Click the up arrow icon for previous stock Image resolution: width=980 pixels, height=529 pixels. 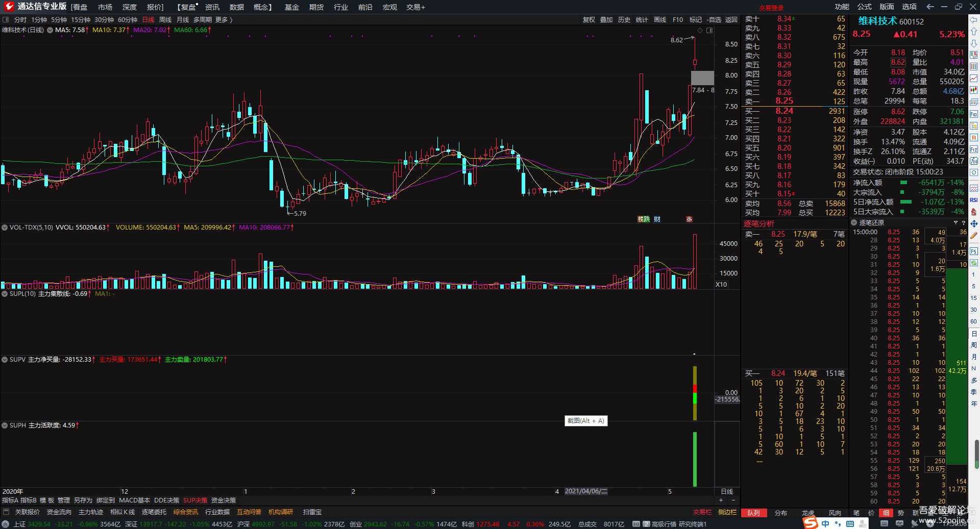click(x=974, y=32)
